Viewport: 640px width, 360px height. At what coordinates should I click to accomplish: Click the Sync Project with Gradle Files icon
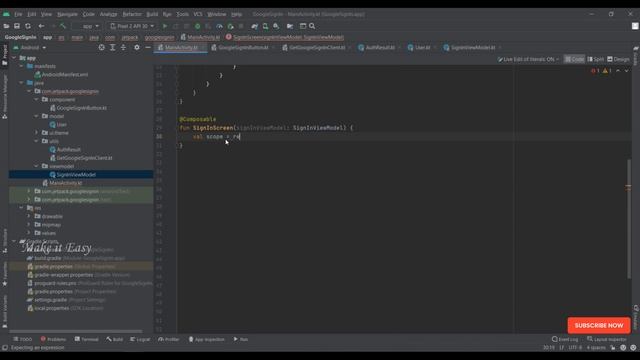[254, 26]
